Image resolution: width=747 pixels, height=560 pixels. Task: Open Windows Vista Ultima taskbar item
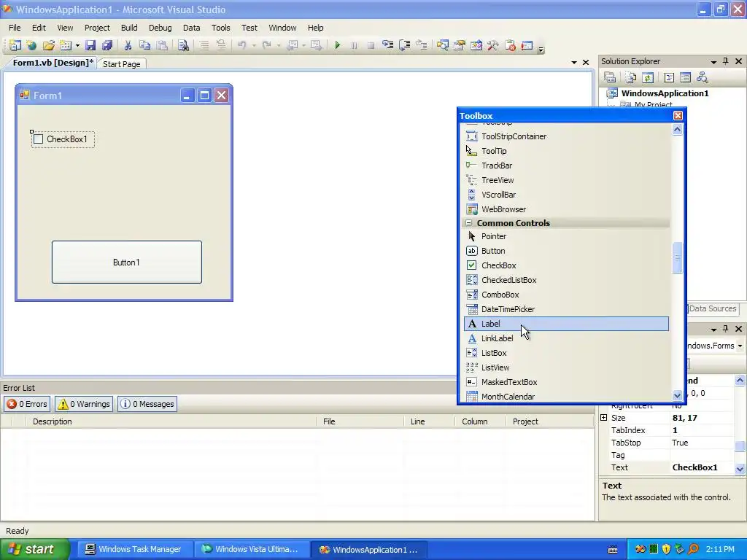click(x=251, y=550)
